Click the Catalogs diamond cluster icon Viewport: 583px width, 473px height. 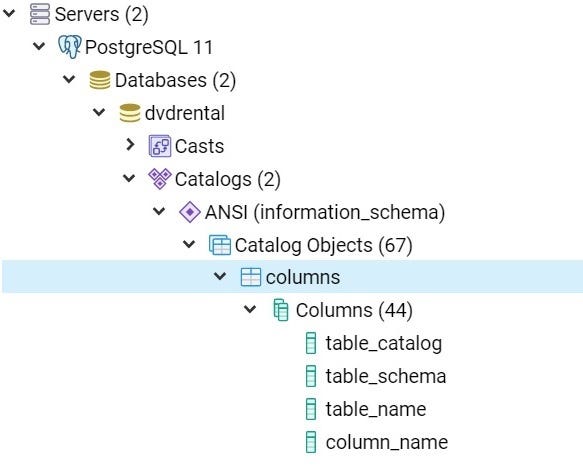pyautogui.click(x=160, y=179)
